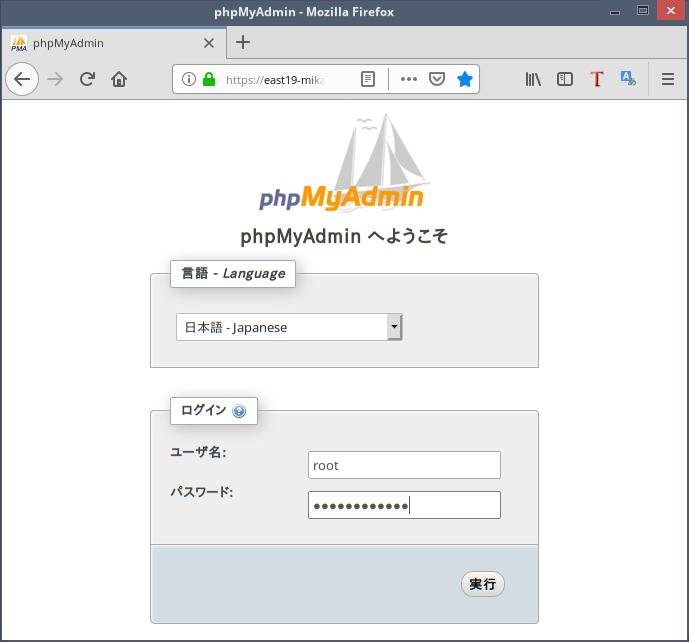Show the sidebars panel

565,79
